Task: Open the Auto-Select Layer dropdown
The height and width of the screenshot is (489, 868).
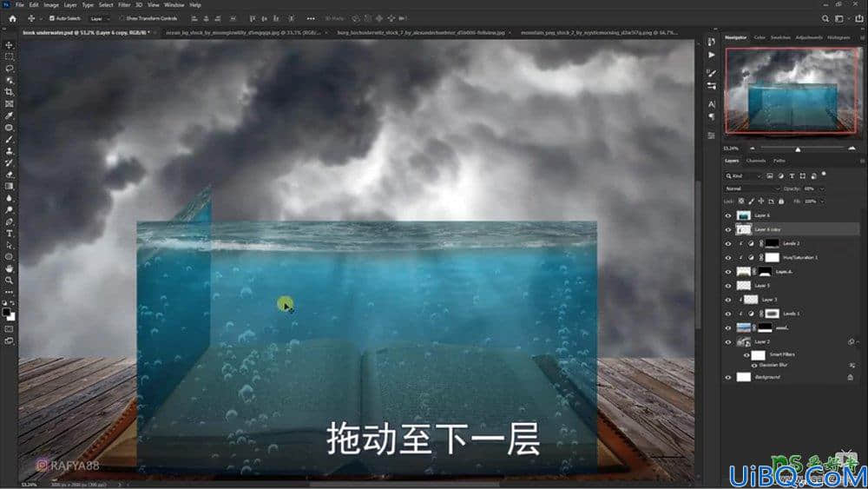Action: point(99,18)
